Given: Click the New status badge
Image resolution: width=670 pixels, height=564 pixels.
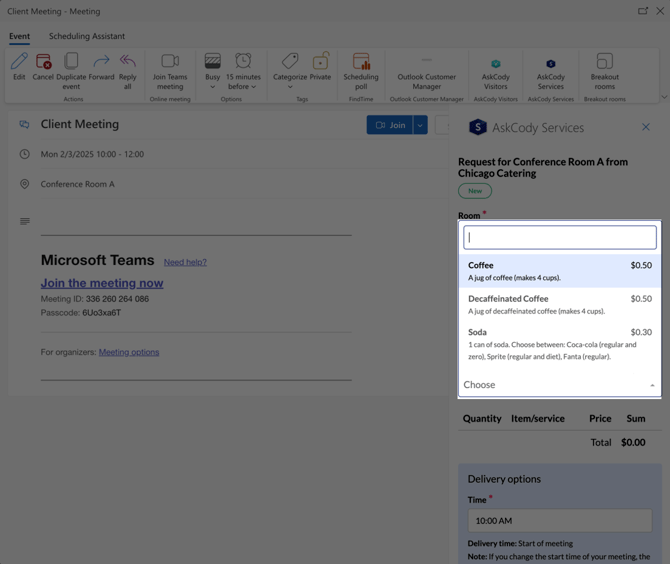Looking at the screenshot, I should (x=475, y=191).
